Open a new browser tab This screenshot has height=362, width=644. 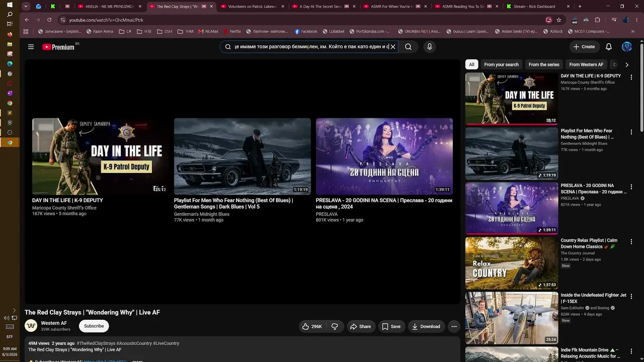[x=580, y=7]
